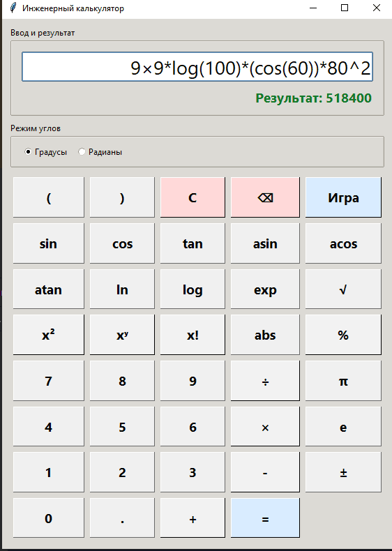Click digit 1 button

(49, 472)
